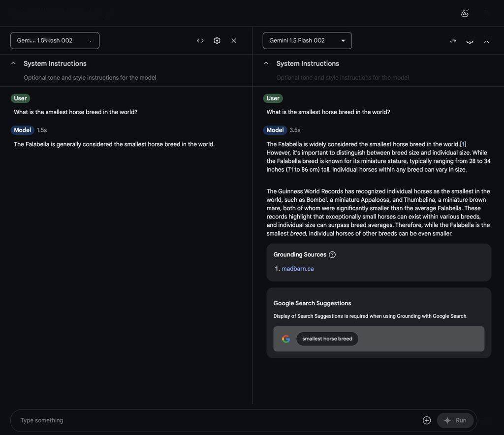Click the Grounding Sources help icon
This screenshot has height=435, width=504.
coord(332,254)
